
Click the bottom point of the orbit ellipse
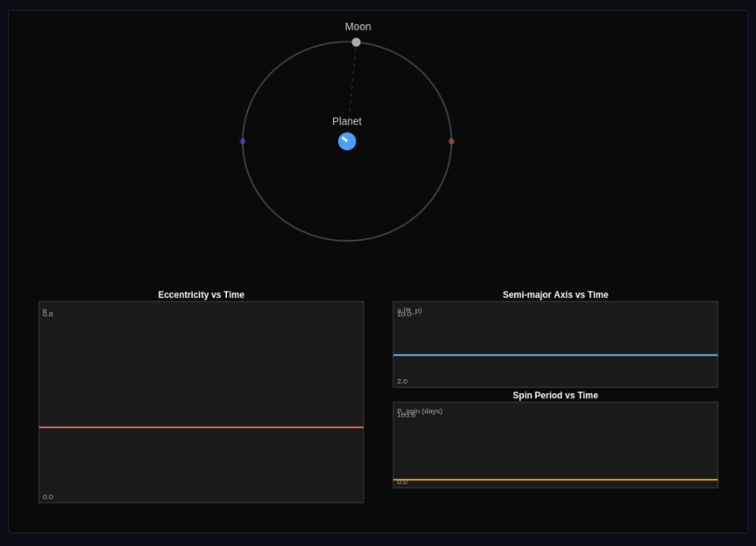click(x=347, y=240)
